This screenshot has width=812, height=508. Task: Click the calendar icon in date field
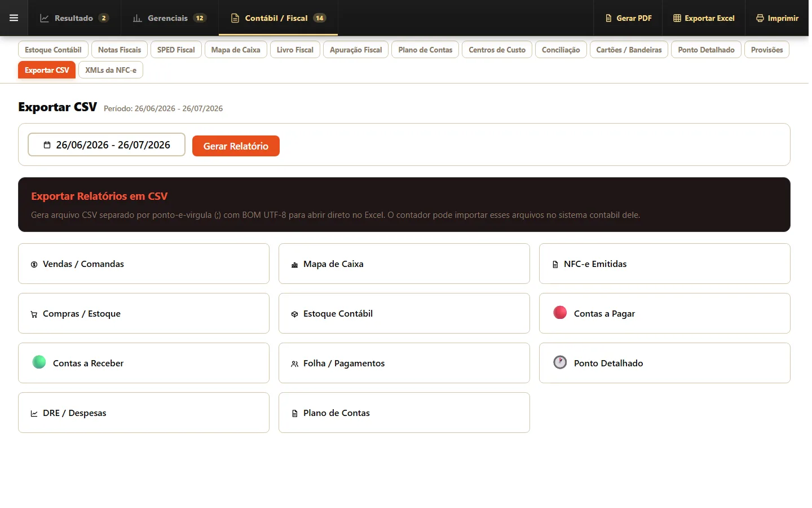point(47,145)
